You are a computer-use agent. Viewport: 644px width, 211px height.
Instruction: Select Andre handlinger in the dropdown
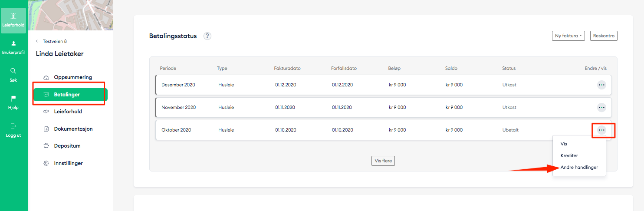tap(579, 167)
